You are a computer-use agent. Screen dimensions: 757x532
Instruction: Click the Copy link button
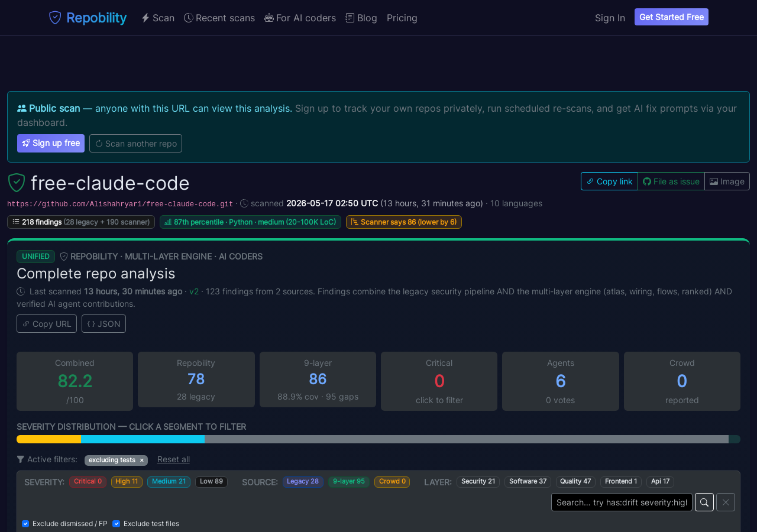pyautogui.click(x=609, y=181)
